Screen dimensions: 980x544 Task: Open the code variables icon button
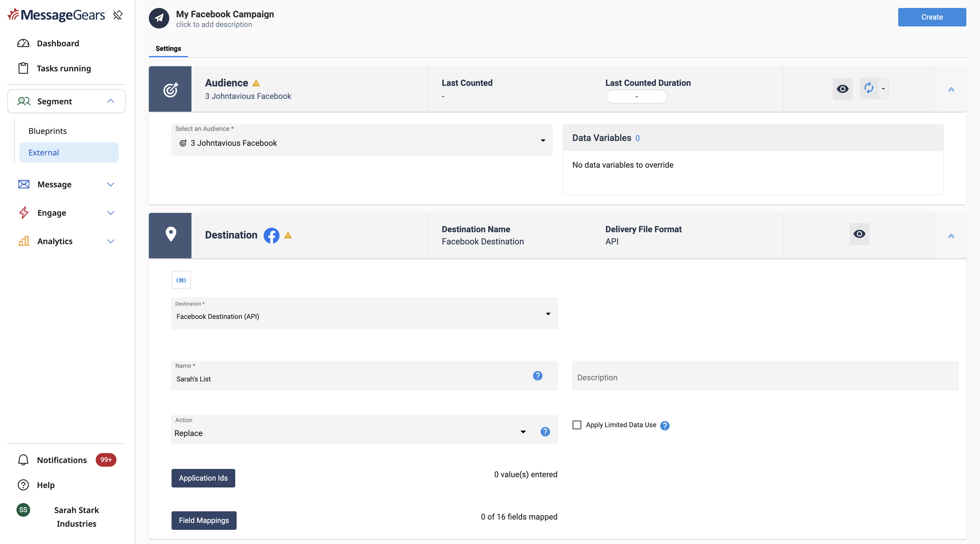tap(181, 280)
